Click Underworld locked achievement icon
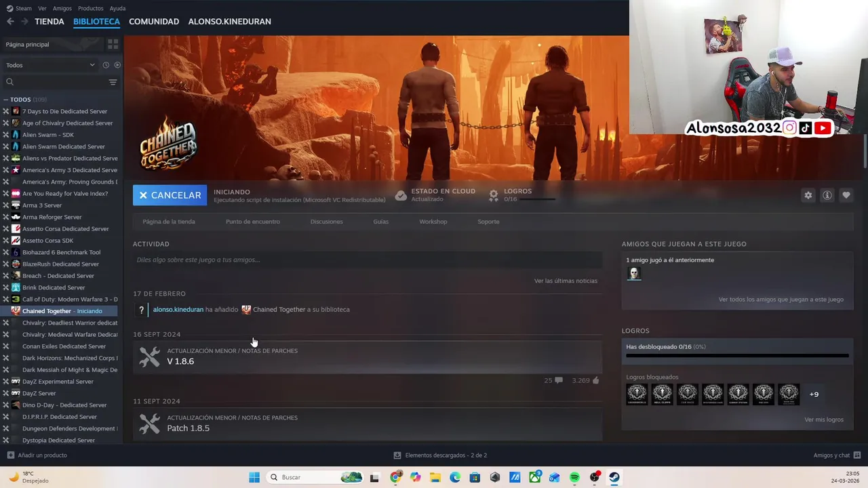This screenshot has width=868, height=488. (637, 394)
